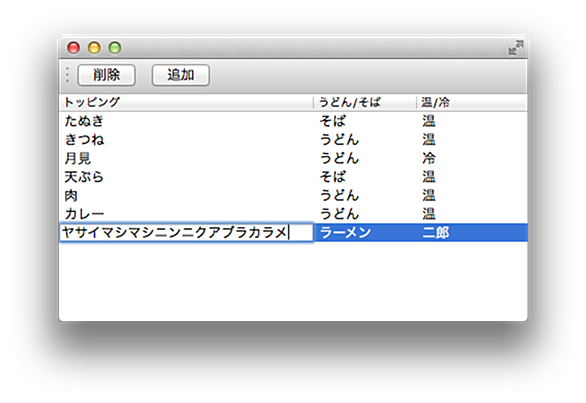Sort by the うどん/そば column header
This screenshot has height=403, width=586.
coord(365,102)
